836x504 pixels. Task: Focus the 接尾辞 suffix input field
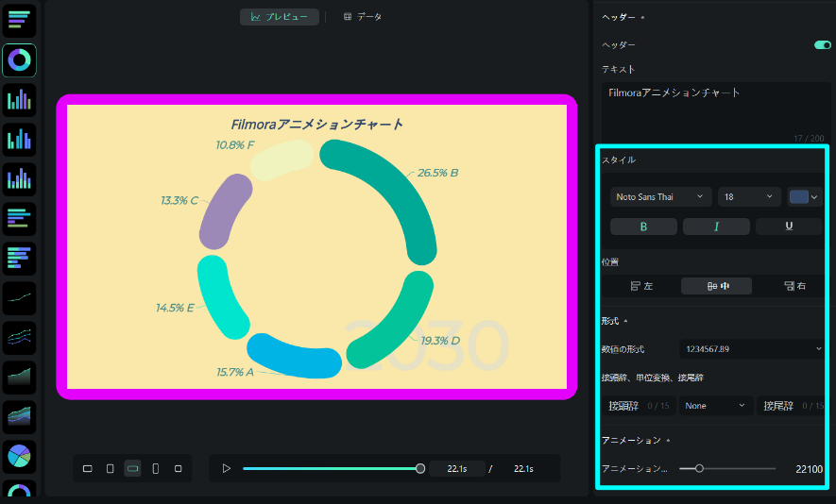(x=792, y=406)
